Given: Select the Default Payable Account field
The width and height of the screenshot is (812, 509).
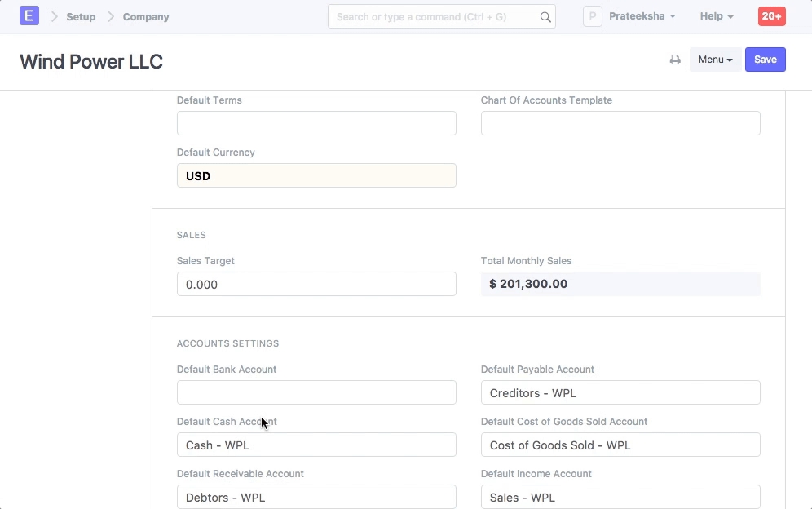Looking at the screenshot, I should [620, 392].
